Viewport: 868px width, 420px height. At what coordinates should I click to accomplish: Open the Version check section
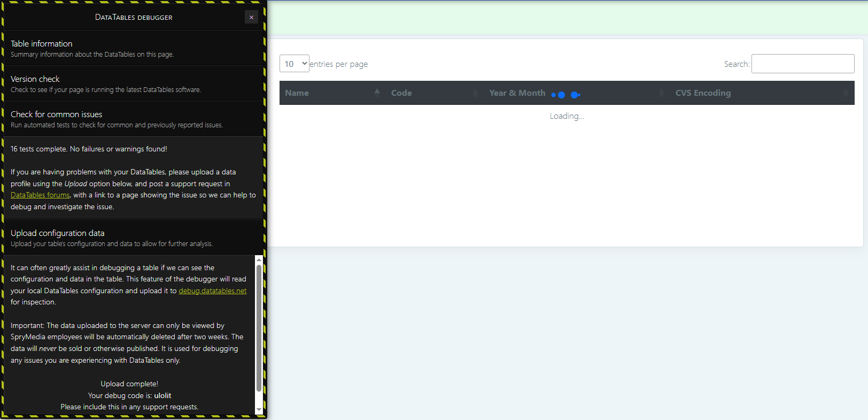click(35, 79)
